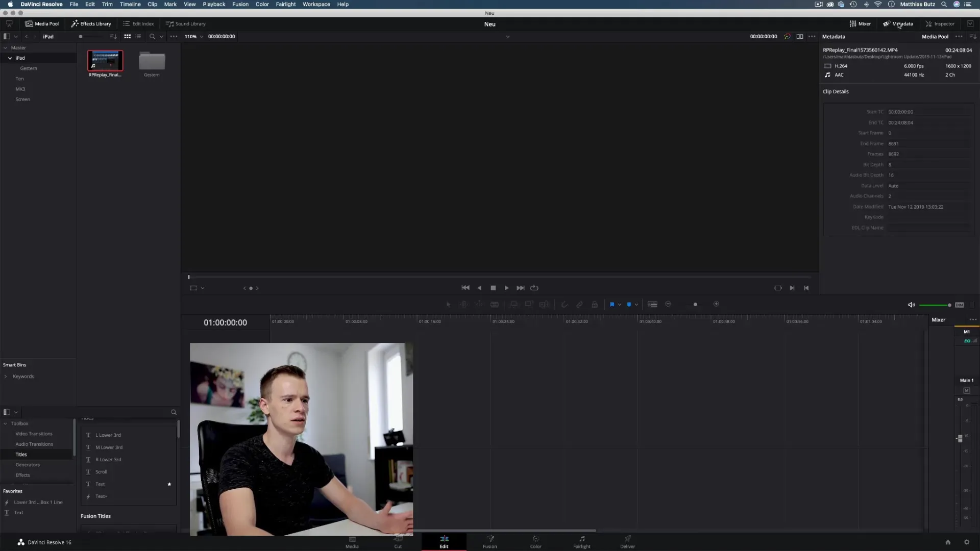
Task: Select the Blade edit mode tool
Action: [495, 305]
